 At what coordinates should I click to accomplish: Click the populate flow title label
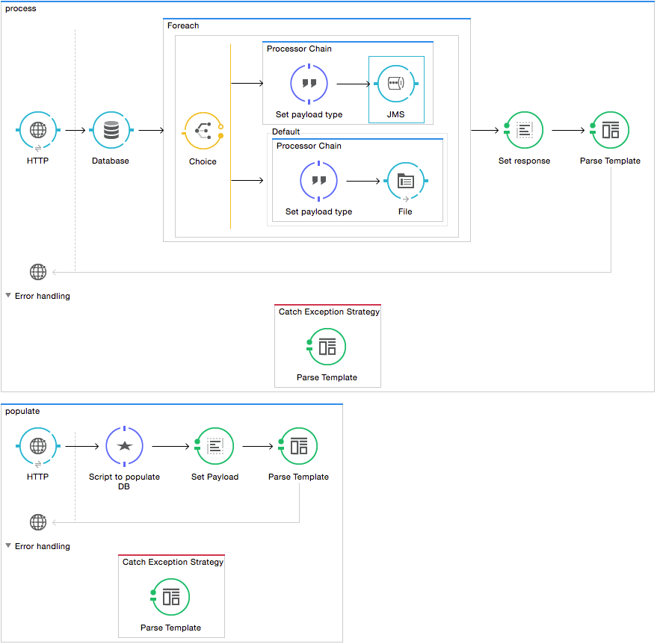(23, 411)
